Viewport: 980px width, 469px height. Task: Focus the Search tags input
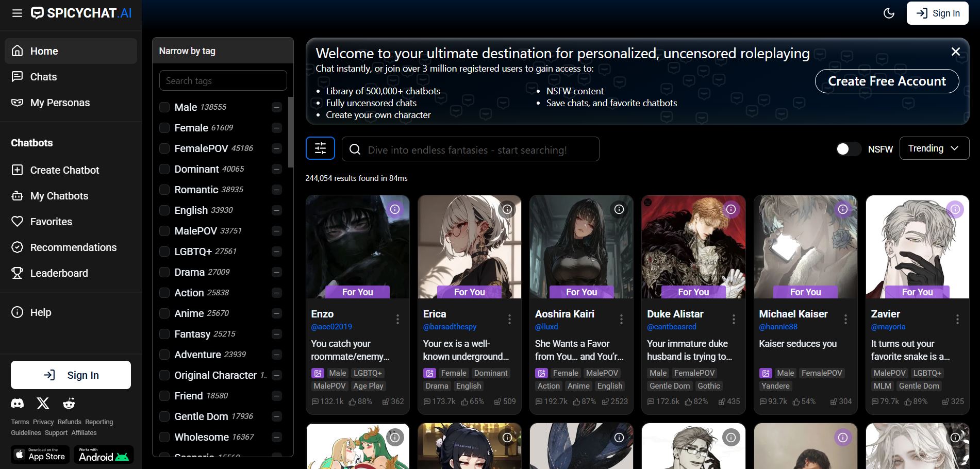click(223, 80)
